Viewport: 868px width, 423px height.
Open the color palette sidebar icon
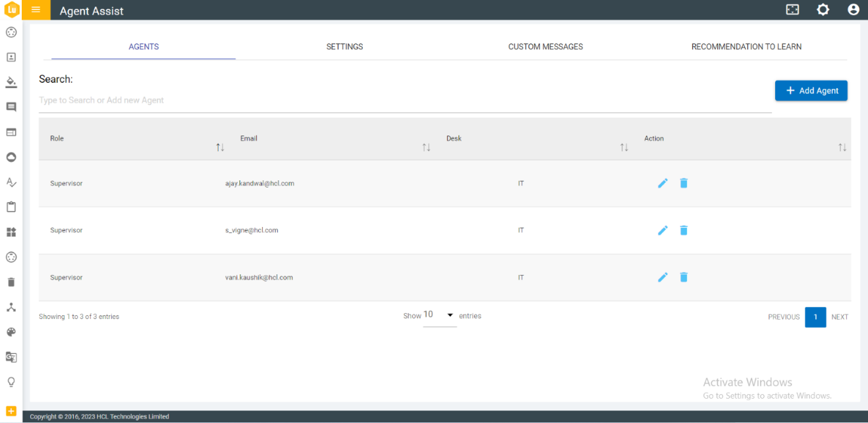click(x=11, y=332)
